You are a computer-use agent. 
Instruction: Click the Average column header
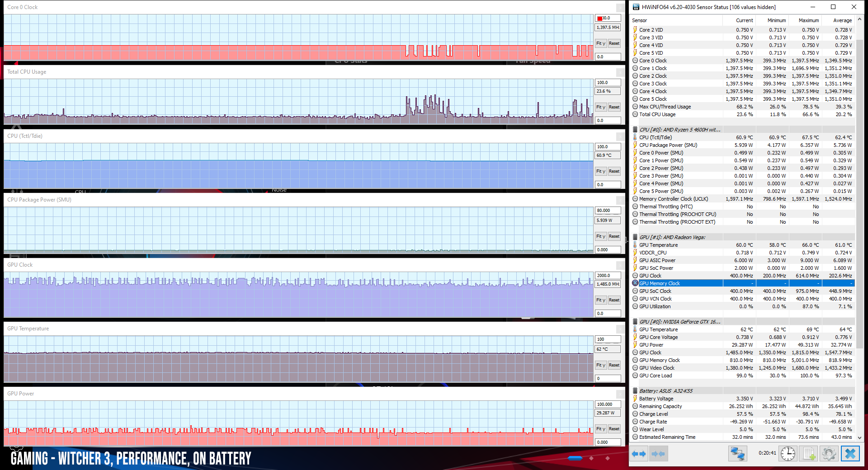point(838,20)
